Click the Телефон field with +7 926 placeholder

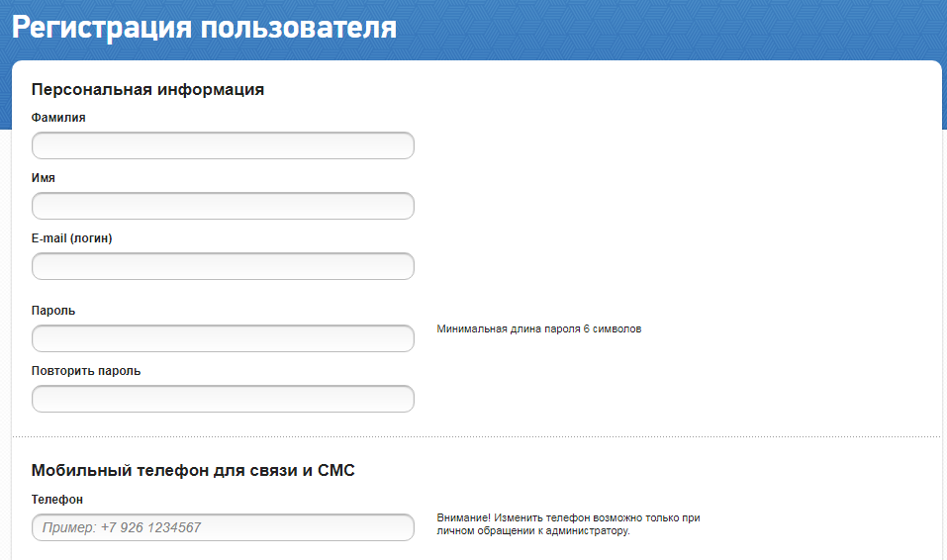pos(223,527)
